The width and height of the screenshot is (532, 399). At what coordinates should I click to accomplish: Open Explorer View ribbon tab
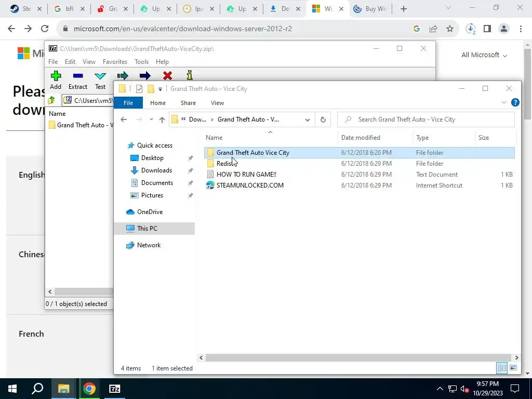pyautogui.click(x=217, y=103)
